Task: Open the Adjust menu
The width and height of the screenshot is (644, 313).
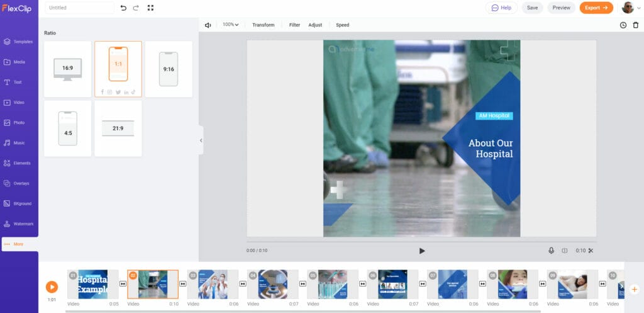Action: coord(315,25)
